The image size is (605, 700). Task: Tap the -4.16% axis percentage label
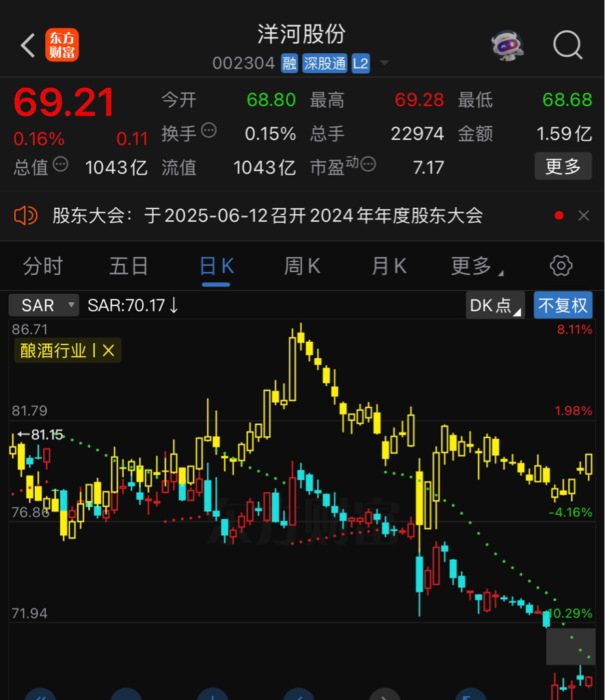(x=571, y=512)
